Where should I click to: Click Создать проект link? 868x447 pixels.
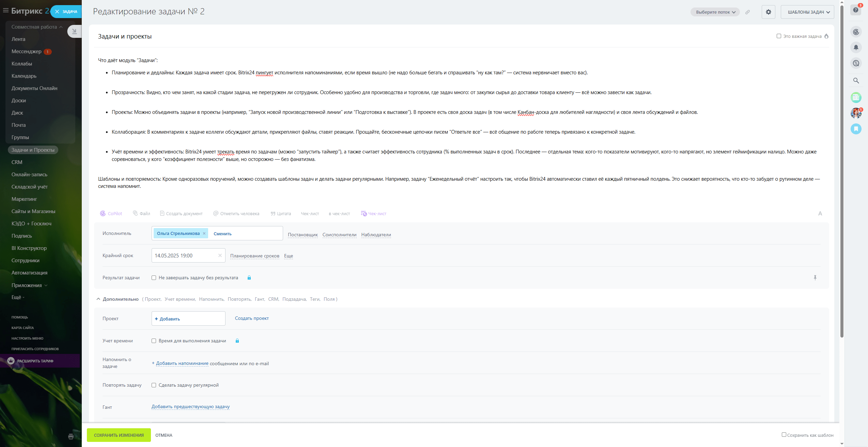click(252, 318)
